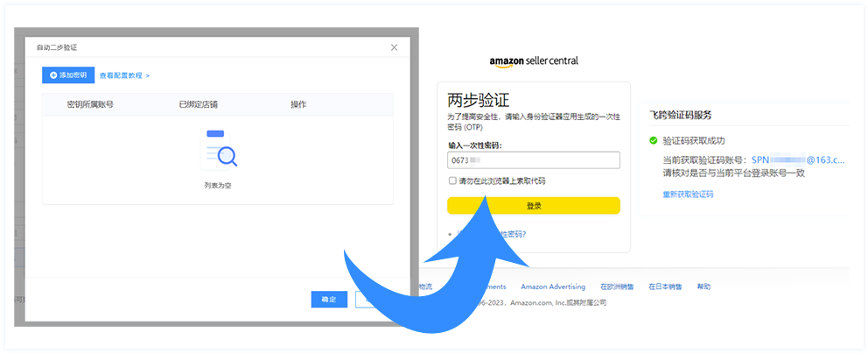Open the 查看配置教程 tutorial link

tap(123, 75)
